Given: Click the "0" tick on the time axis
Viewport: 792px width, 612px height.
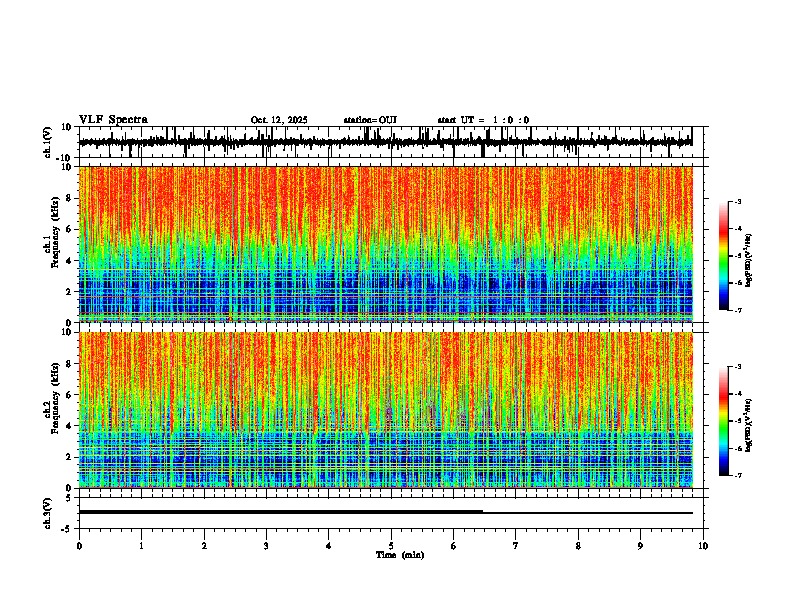Looking at the screenshot, I should [79, 546].
